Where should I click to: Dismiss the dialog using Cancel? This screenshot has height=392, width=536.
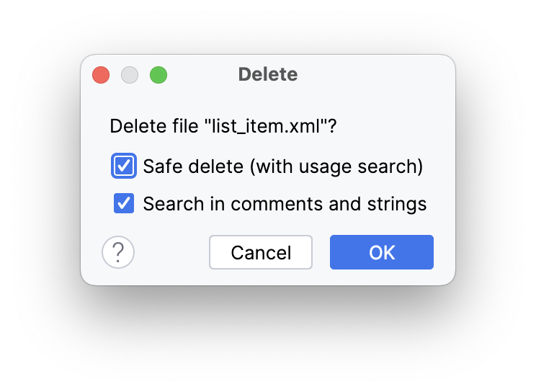261,252
